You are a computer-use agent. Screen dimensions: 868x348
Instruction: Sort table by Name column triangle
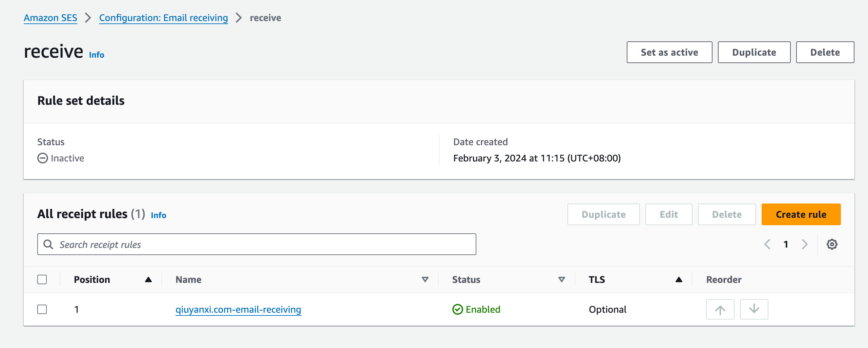point(425,279)
